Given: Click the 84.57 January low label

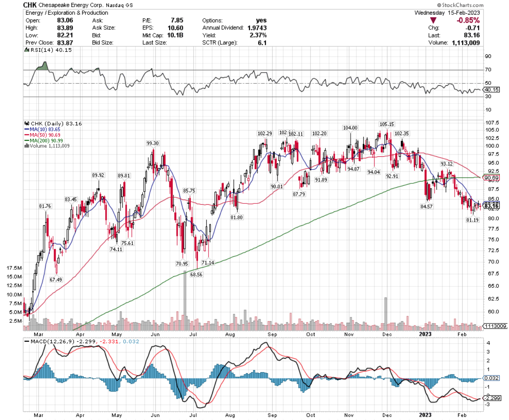Looking at the screenshot, I should (x=426, y=207).
